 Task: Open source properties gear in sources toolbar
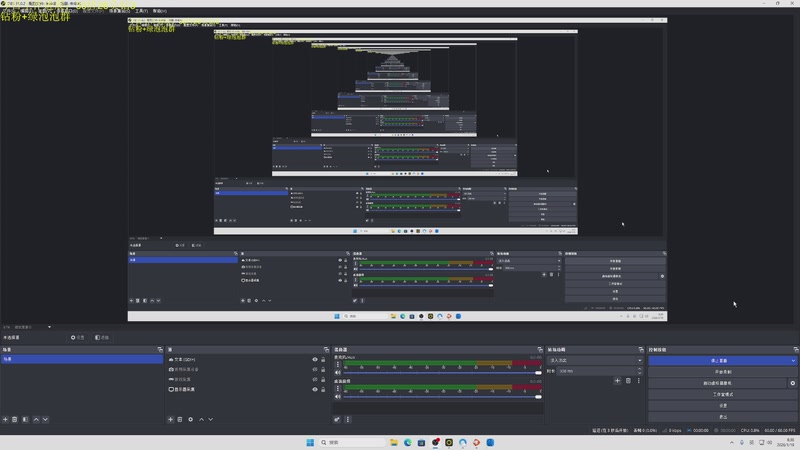190,419
